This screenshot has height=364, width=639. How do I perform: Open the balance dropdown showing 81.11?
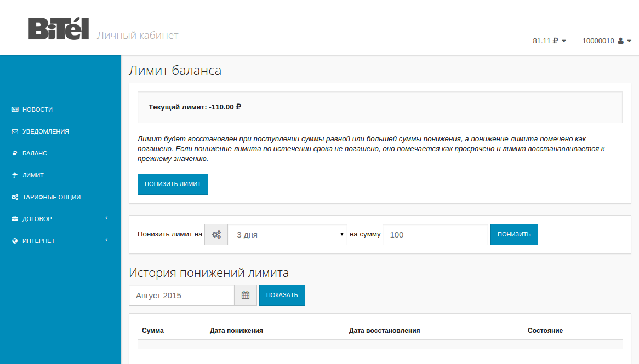(549, 41)
